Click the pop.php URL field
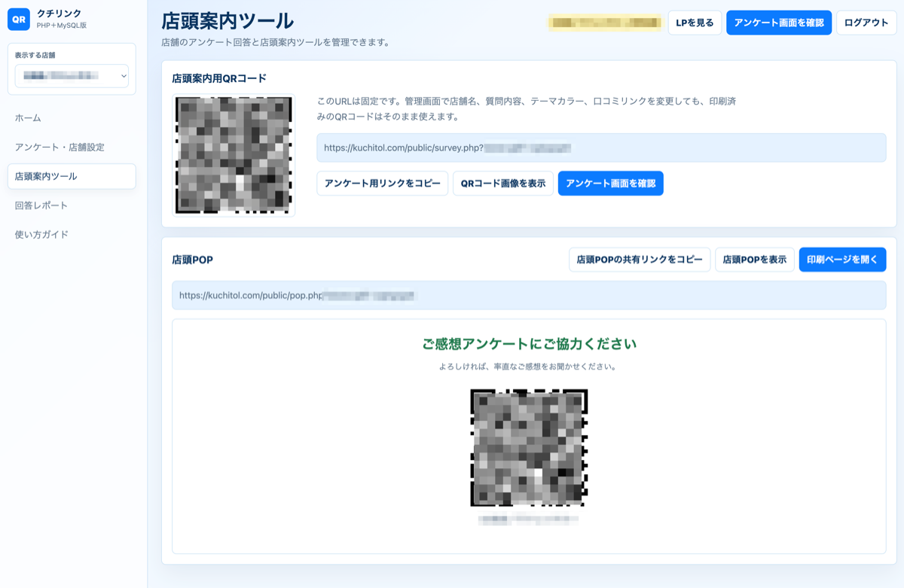The image size is (904, 588). coord(529,295)
